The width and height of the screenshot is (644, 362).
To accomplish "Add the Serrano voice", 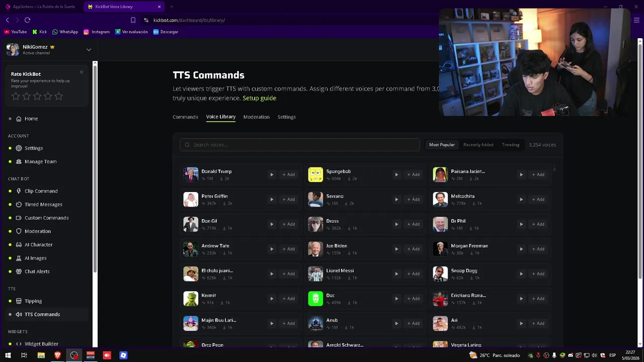I will coord(413,200).
